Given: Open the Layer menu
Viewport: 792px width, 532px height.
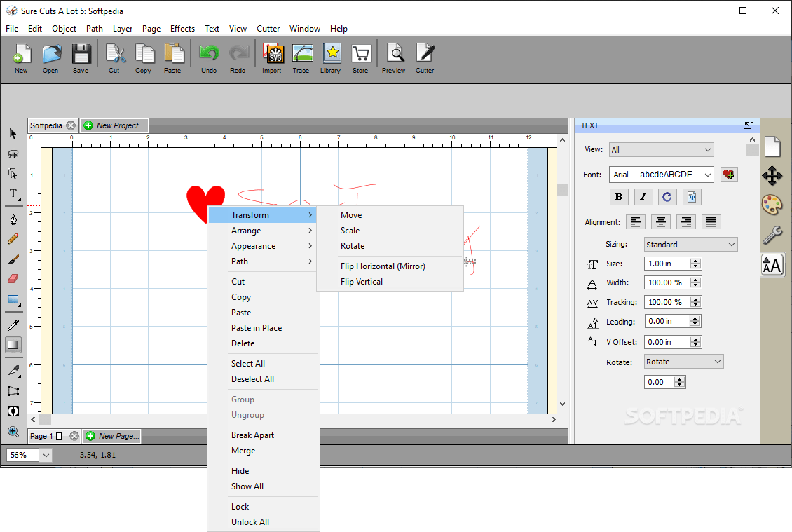Looking at the screenshot, I should click(x=122, y=28).
